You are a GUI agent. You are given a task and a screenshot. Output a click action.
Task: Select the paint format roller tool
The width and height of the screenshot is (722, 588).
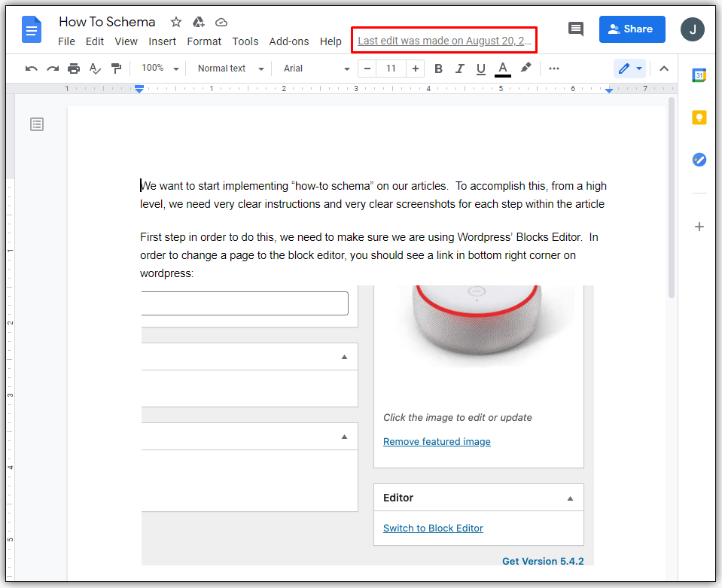(116, 69)
